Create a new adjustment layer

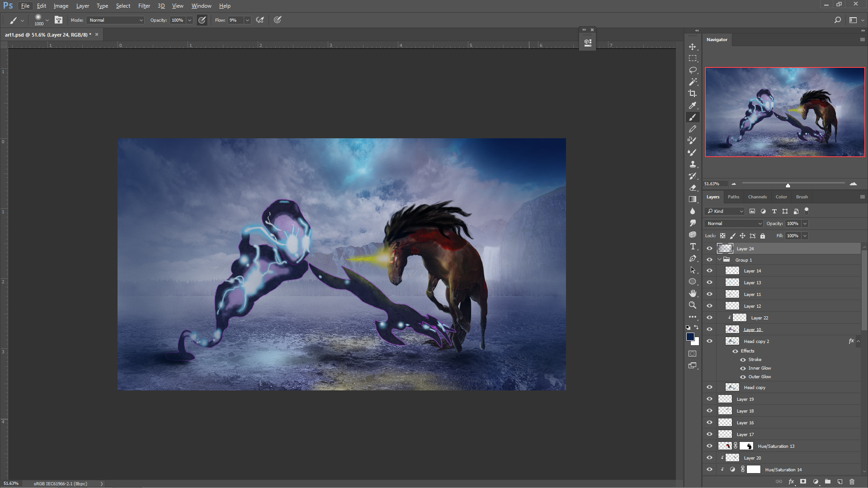816,482
